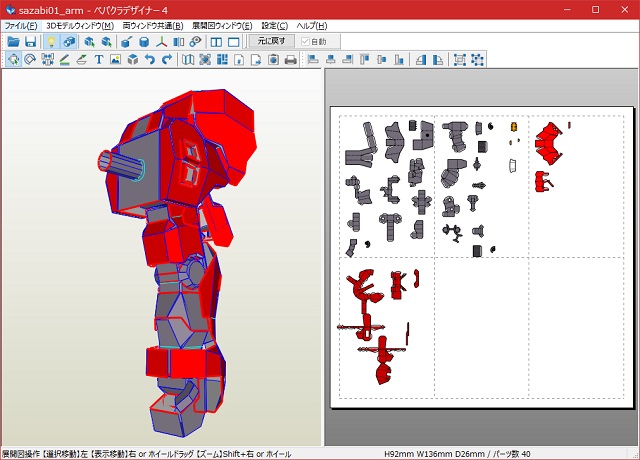Toggle the XYZ axis display icon

[161, 42]
